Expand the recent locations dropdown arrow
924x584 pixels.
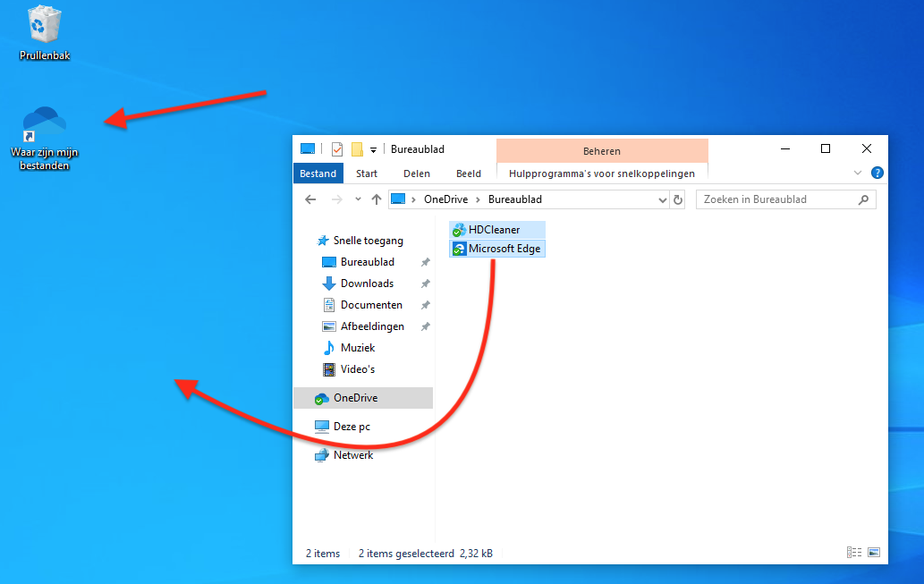point(358,199)
